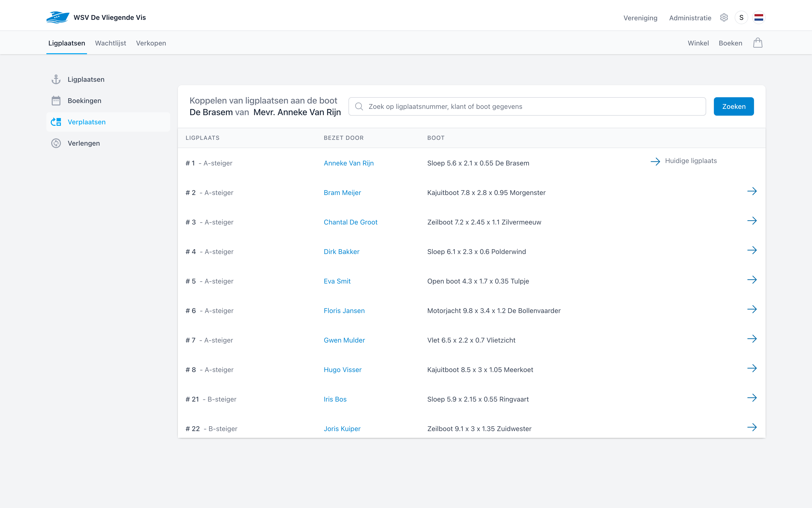Focus the ligplaatsnummer search field

click(527, 106)
